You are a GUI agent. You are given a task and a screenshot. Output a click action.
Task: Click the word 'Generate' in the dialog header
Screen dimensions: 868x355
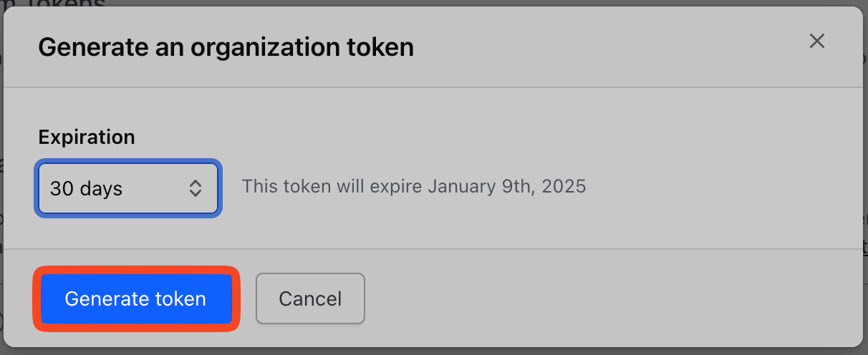(x=85, y=48)
